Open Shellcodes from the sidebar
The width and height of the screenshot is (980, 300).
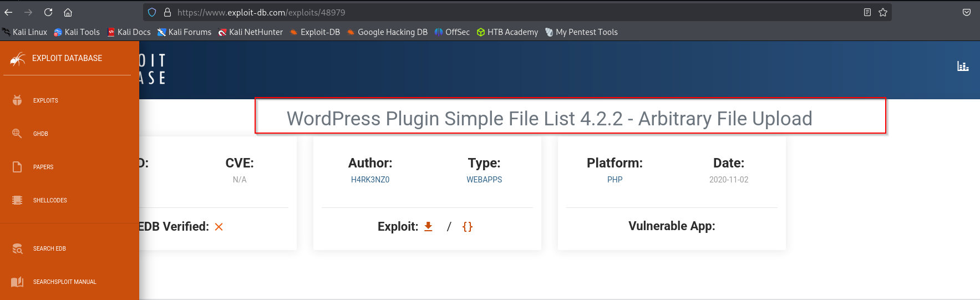49,200
